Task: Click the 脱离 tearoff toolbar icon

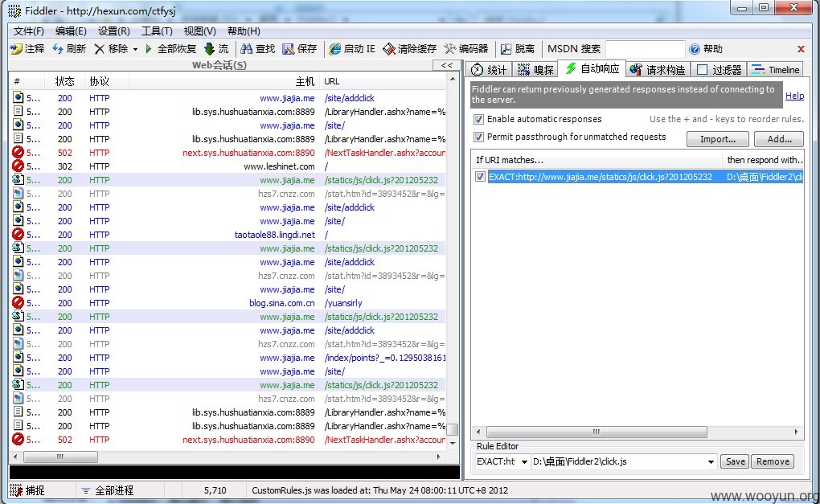Action: tap(506, 48)
